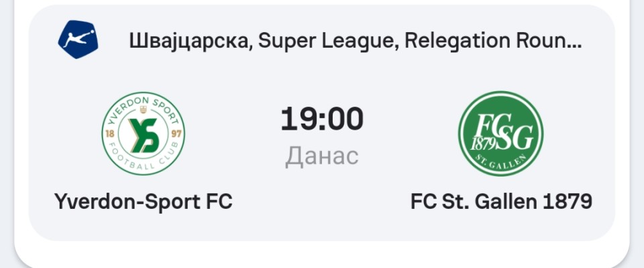
Task: Tap the kicking player silhouette in league badge
Action: pyautogui.click(x=79, y=38)
